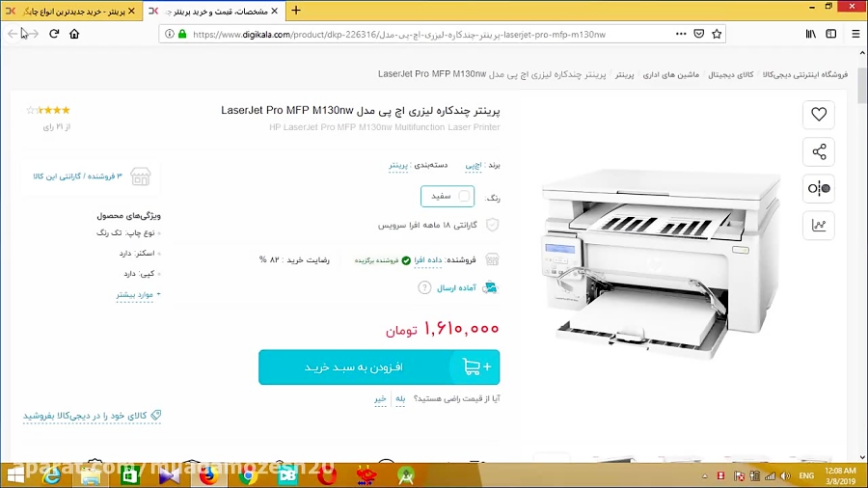Open the price history chart icon
This screenshot has width=868, height=488.
tap(819, 225)
